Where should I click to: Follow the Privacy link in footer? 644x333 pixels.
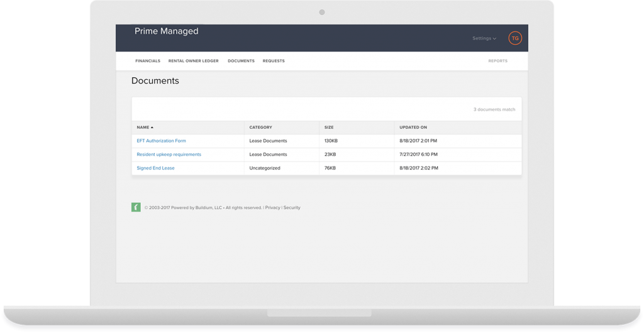(x=273, y=207)
